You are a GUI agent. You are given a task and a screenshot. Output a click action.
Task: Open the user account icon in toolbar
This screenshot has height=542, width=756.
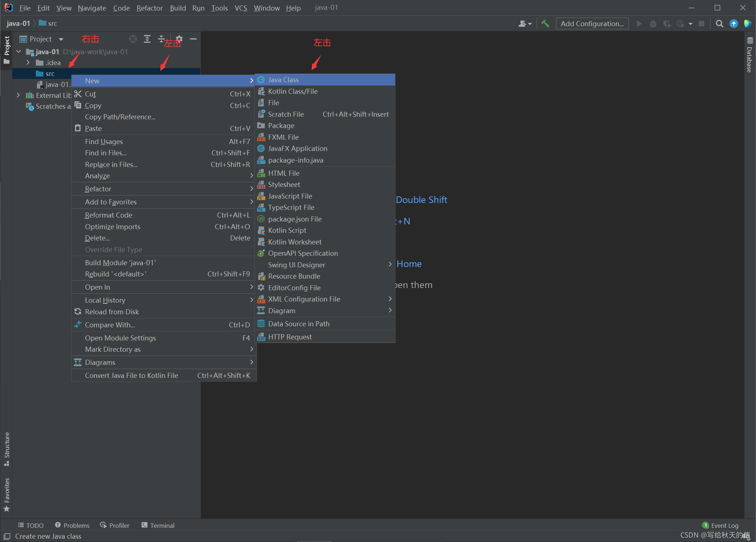pos(524,24)
